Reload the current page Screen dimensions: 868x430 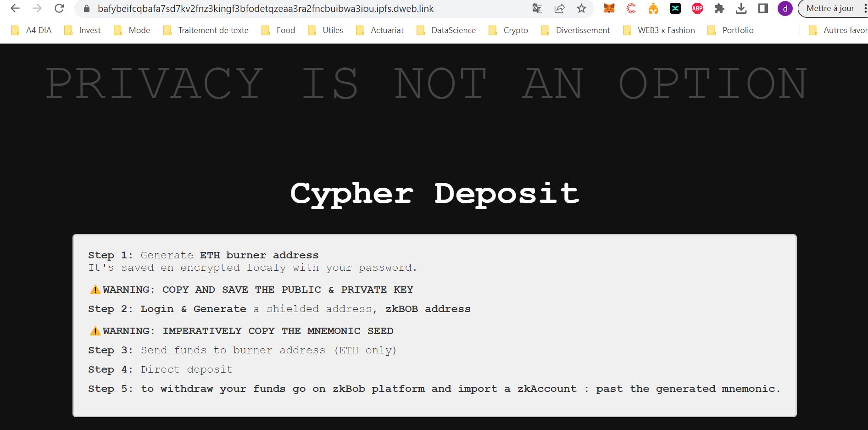click(59, 8)
